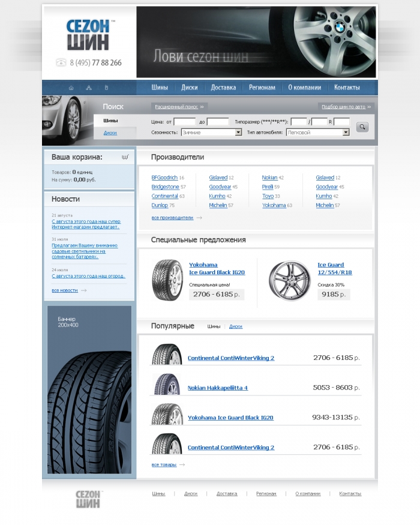The height and width of the screenshot is (525, 420).
Task: Open Подбор шин по авто link
Action: click(343, 107)
